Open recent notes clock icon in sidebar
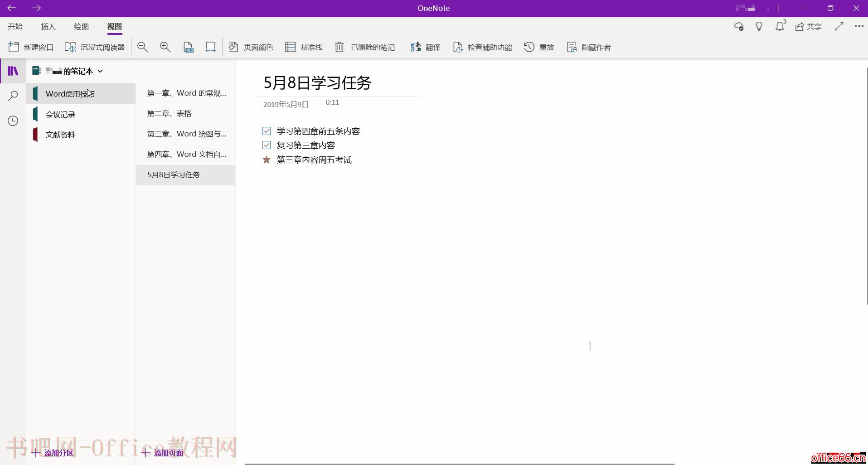 13,121
